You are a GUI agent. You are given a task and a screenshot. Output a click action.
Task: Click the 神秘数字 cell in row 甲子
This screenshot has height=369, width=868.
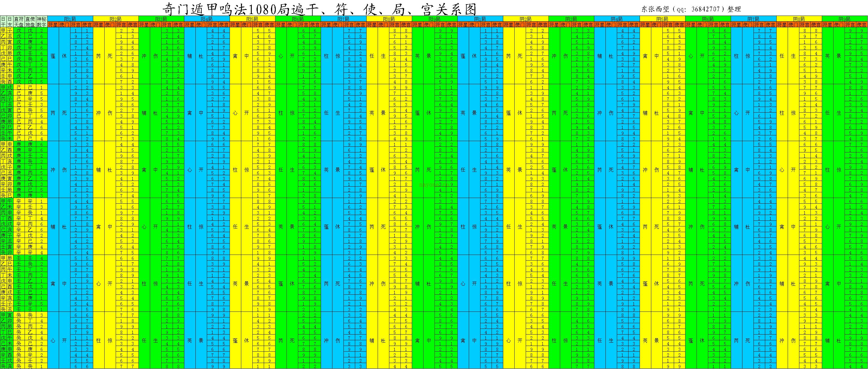pyautogui.click(x=41, y=31)
